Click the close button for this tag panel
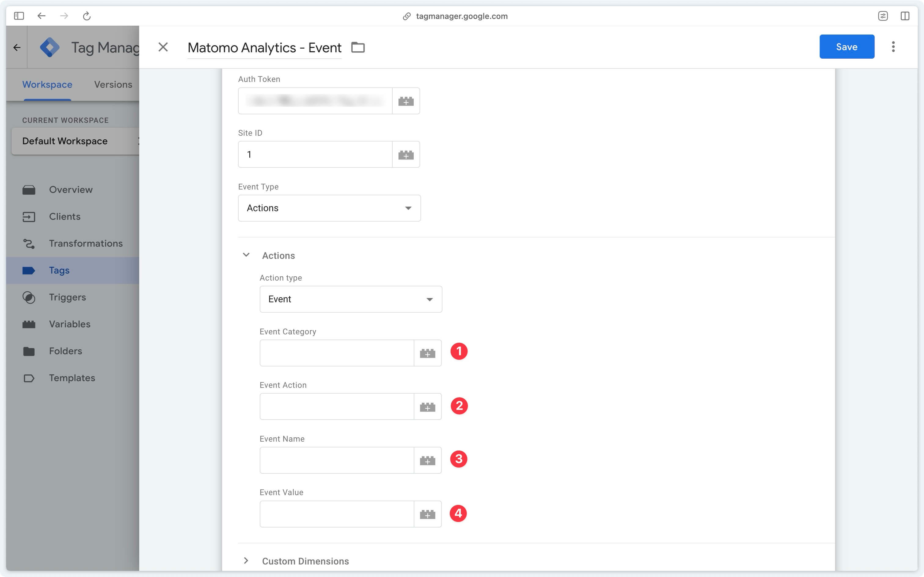 163,46
